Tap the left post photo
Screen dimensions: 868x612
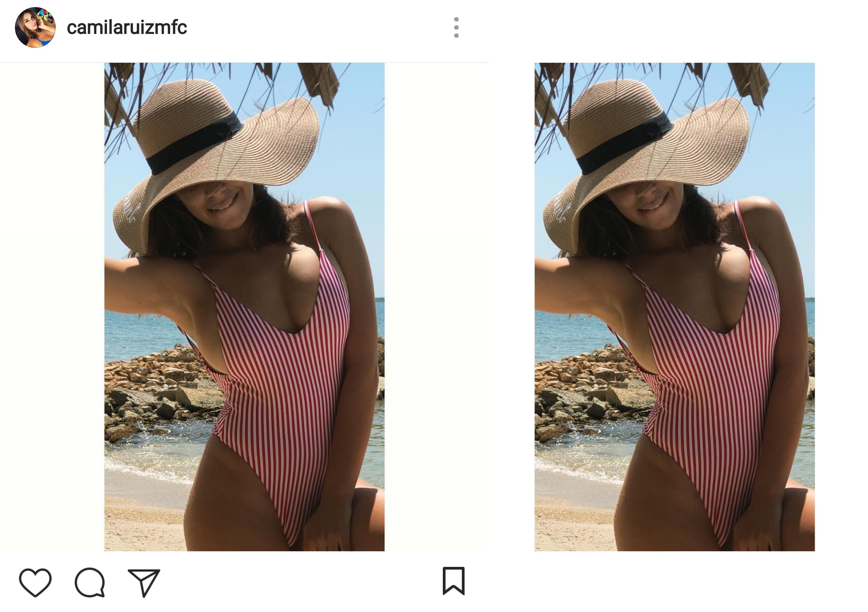244,307
